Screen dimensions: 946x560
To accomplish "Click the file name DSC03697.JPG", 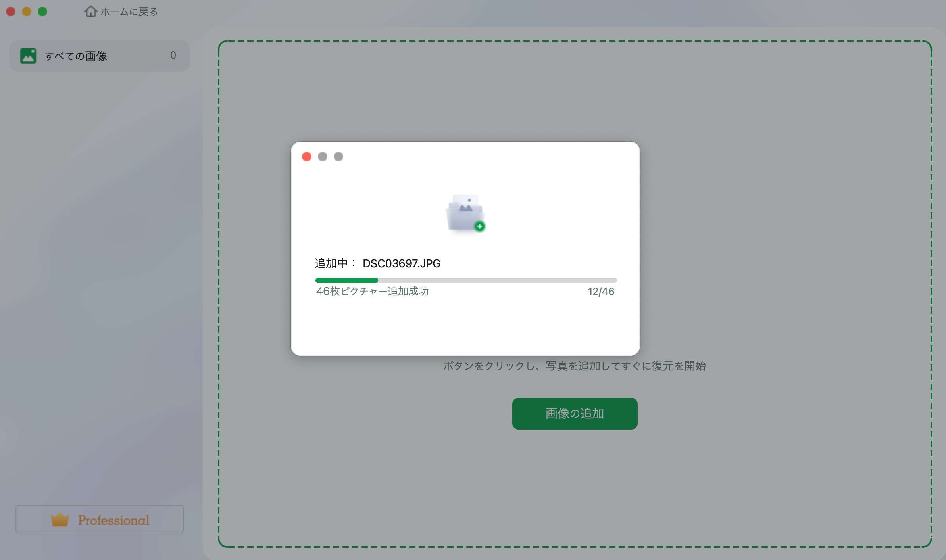I will (401, 263).
